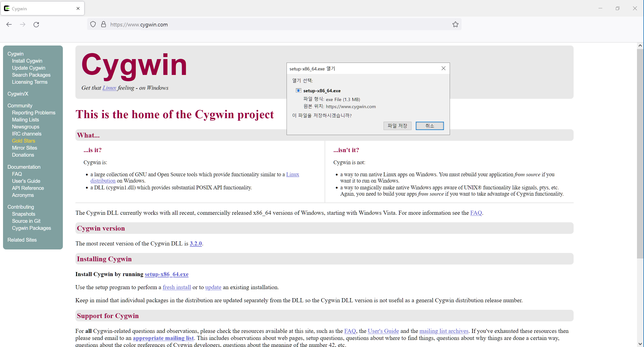Click the shield tracking protection icon
644x347 pixels.
[93, 24]
